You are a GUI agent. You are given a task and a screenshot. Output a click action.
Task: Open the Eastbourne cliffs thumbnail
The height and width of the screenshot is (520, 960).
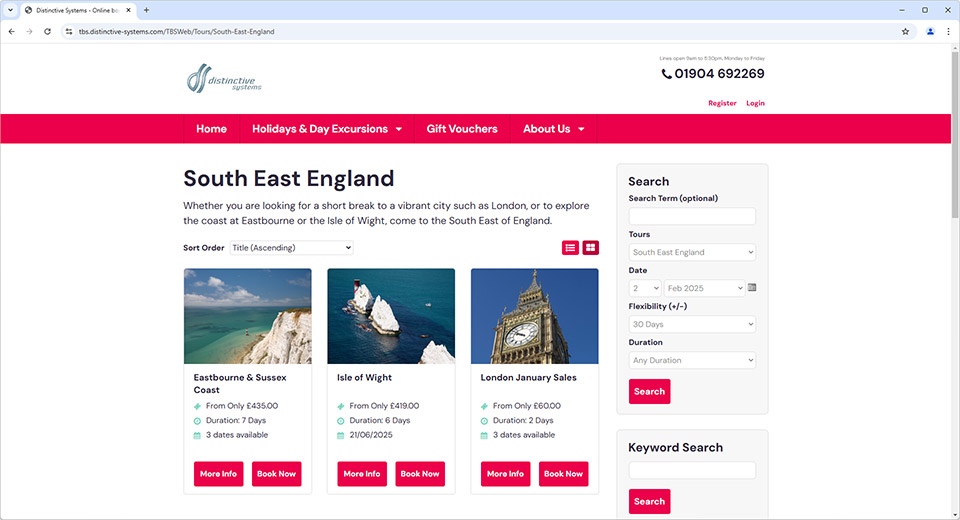point(247,316)
